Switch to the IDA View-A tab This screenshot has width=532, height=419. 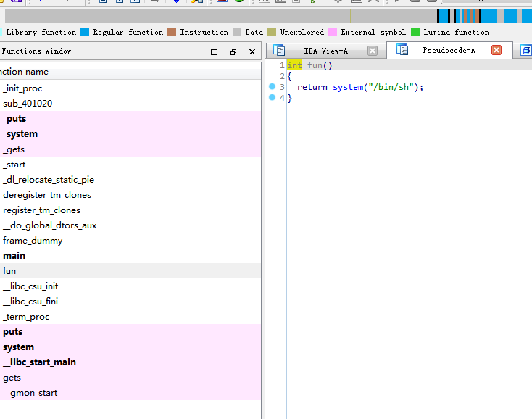pos(325,51)
